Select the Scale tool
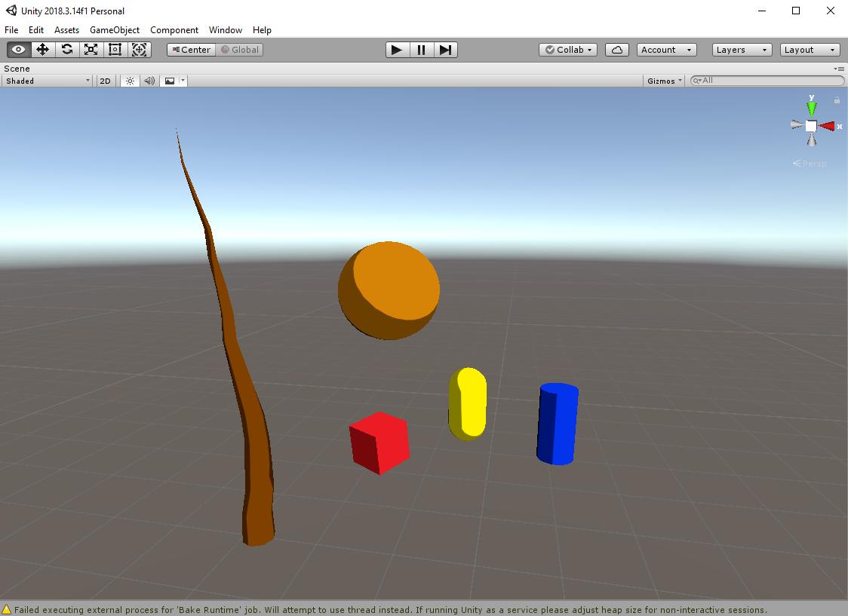Image resolution: width=848 pixels, height=616 pixels. [91, 50]
